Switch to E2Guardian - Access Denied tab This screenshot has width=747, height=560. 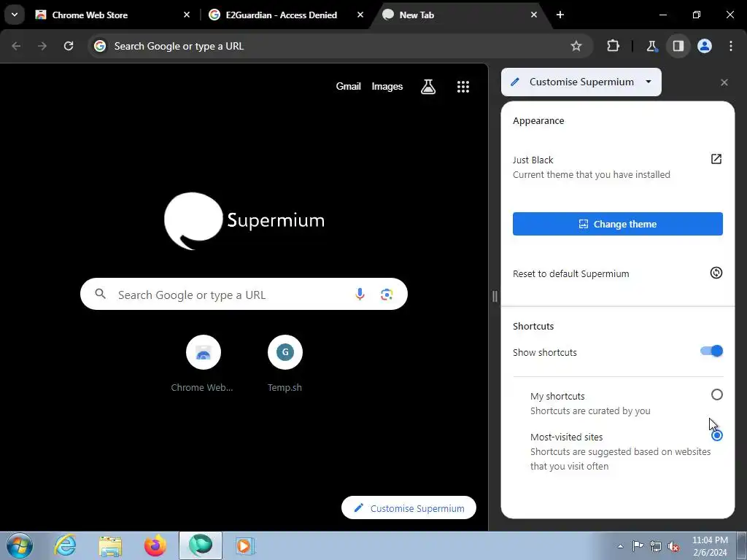287,15
